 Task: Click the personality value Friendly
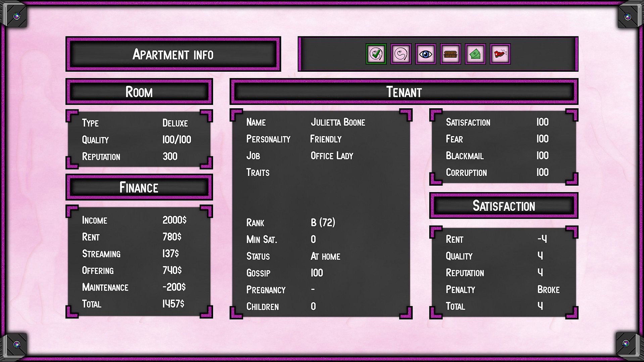[326, 139]
